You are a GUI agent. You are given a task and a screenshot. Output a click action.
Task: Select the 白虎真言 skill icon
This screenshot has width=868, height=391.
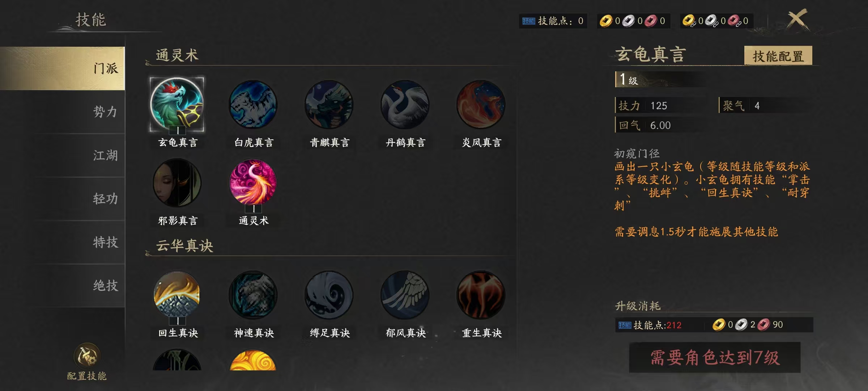point(253,104)
